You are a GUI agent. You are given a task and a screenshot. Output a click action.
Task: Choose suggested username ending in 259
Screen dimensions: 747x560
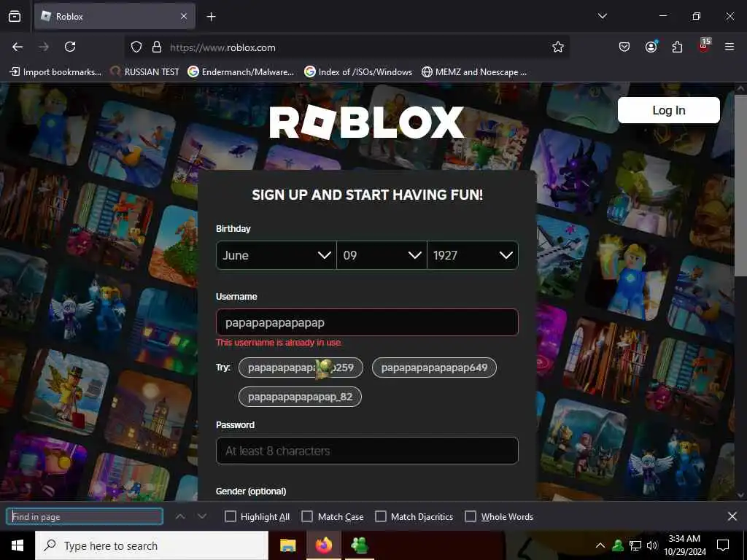click(x=301, y=367)
